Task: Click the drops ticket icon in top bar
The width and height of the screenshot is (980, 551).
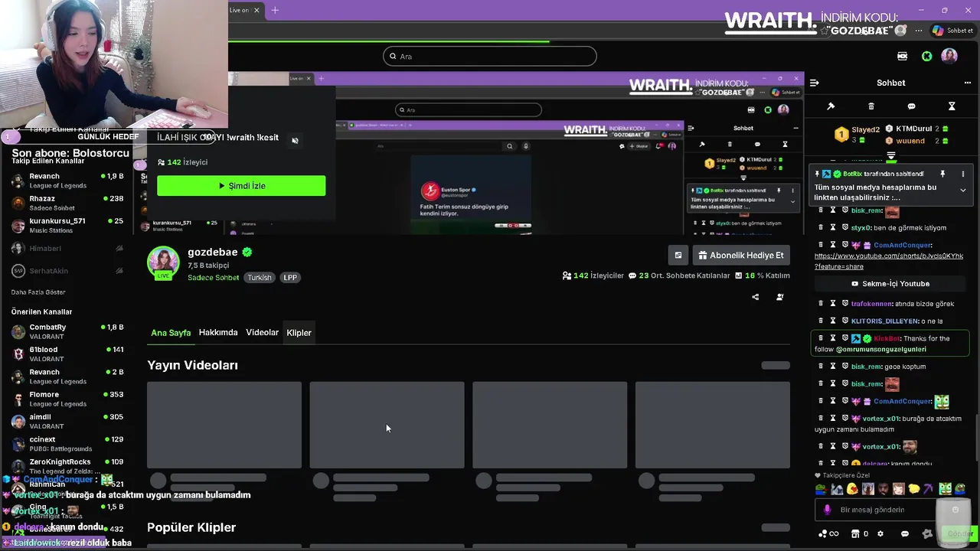Action: 903,56
